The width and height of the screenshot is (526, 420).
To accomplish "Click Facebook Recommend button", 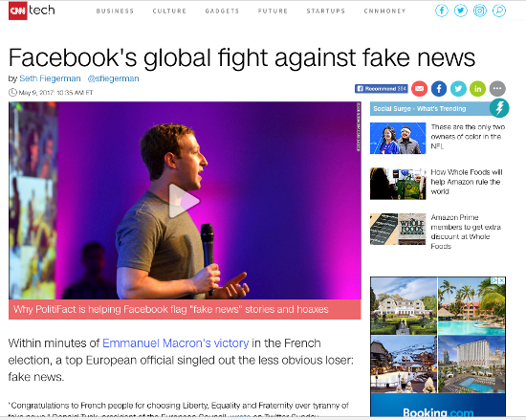I will (382, 89).
